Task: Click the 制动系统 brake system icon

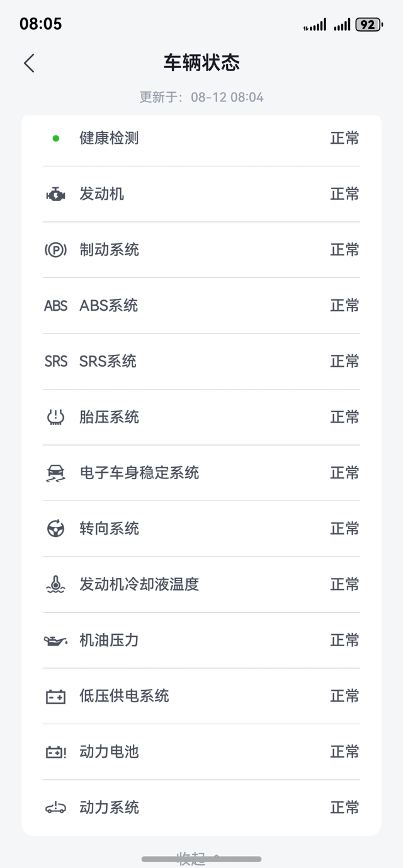Action: click(x=56, y=250)
